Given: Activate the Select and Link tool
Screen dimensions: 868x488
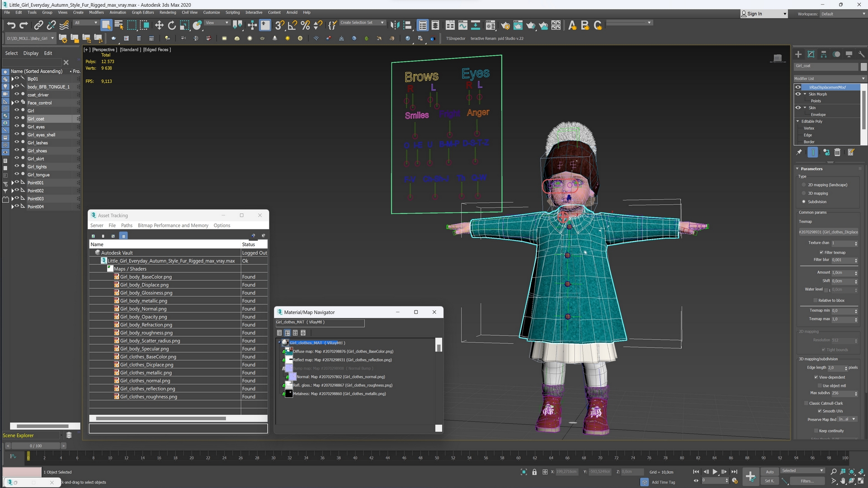Looking at the screenshot, I should pyautogui.click(x=39, y=25).
